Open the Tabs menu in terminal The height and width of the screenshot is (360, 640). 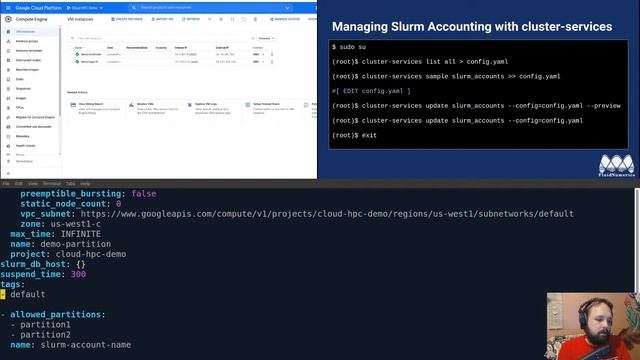(71, 184)
